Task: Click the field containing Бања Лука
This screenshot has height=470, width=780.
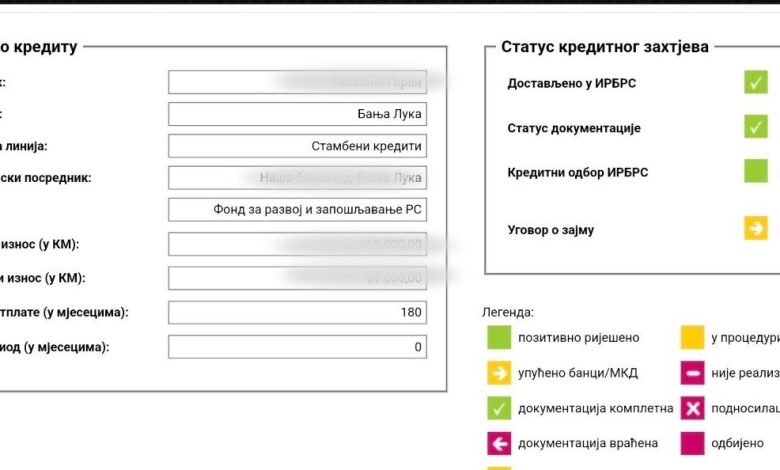Action: point(297,114)
